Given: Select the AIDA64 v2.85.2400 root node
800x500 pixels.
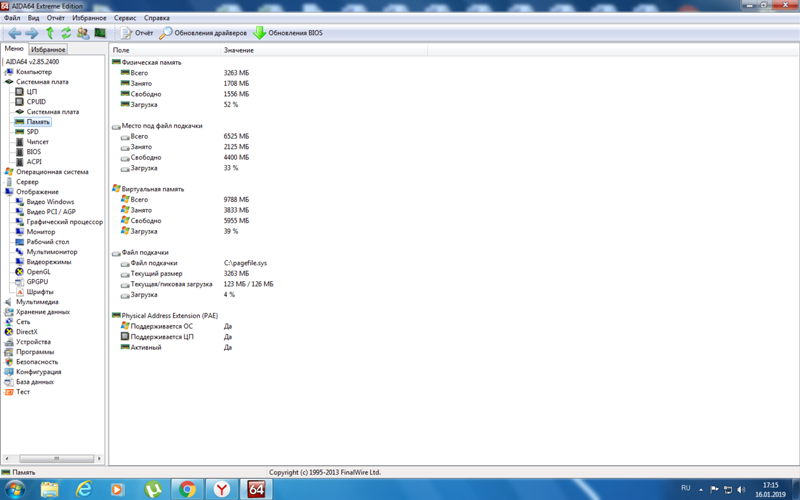Looking at the screenshot, I should pos(32,62).
